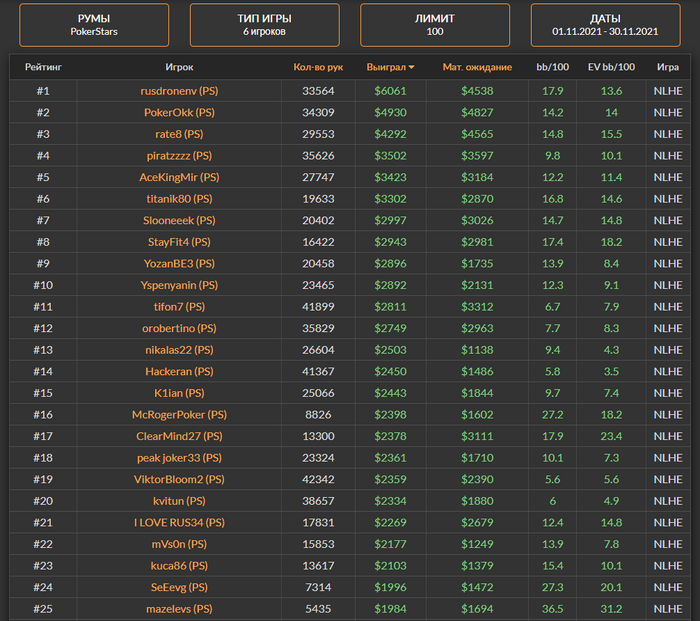Open ViktorBloom2 player profile
700x621 pixels.
tap(179, 479)
